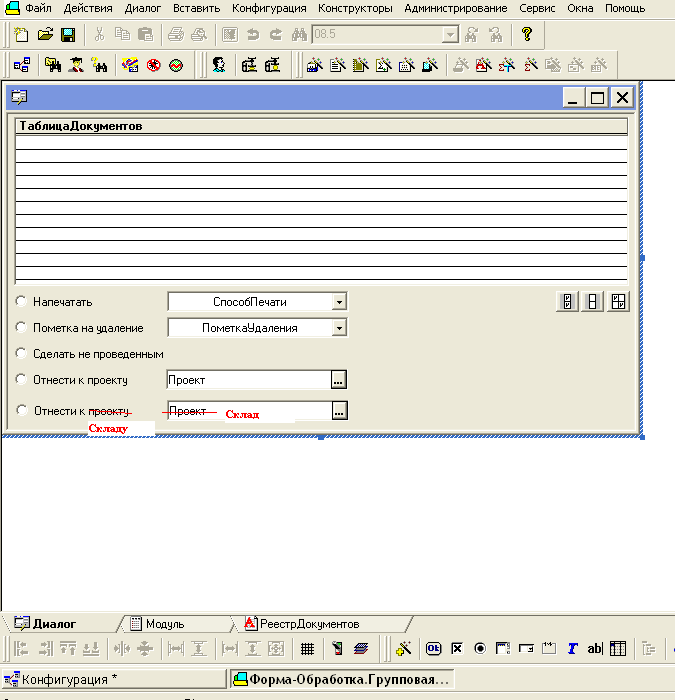Click the yellow question mark help icon
This screenshot has height=700, width=675.
[527, 35]
